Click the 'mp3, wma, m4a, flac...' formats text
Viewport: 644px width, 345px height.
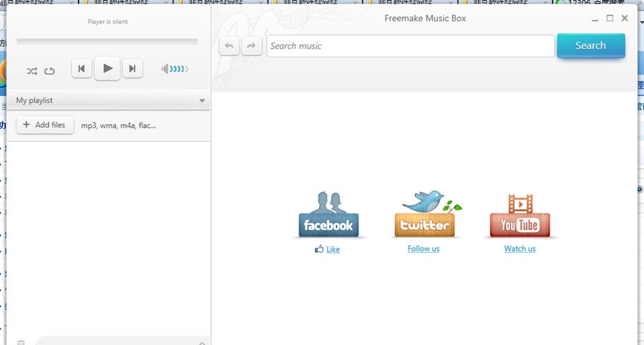coord(118,126)
